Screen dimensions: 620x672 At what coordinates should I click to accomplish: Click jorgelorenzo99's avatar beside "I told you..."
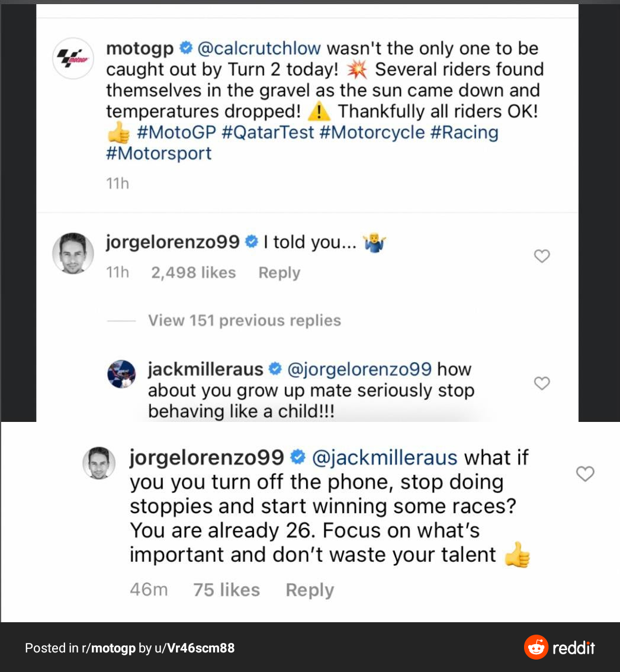73,254
